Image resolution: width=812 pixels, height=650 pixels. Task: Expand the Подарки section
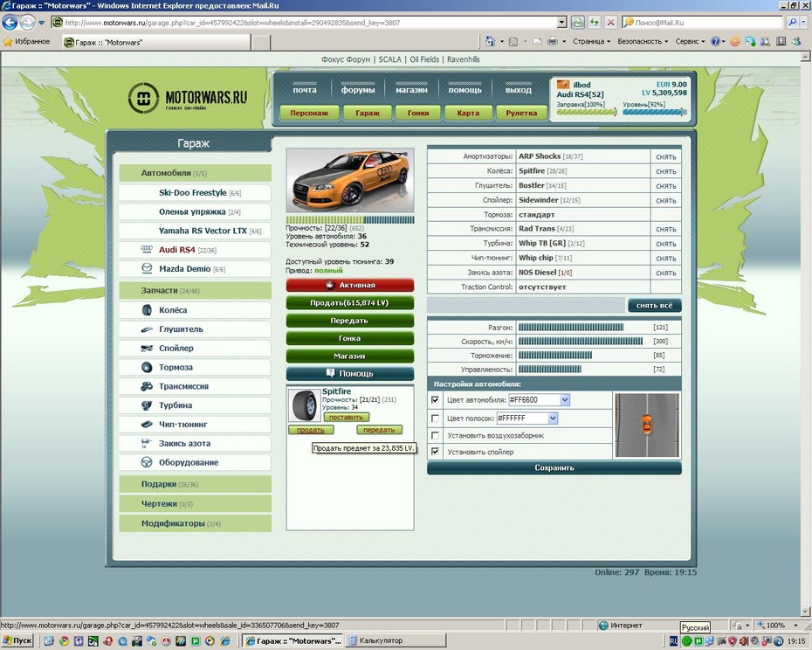pyautogui.click(x=195, y=484)
